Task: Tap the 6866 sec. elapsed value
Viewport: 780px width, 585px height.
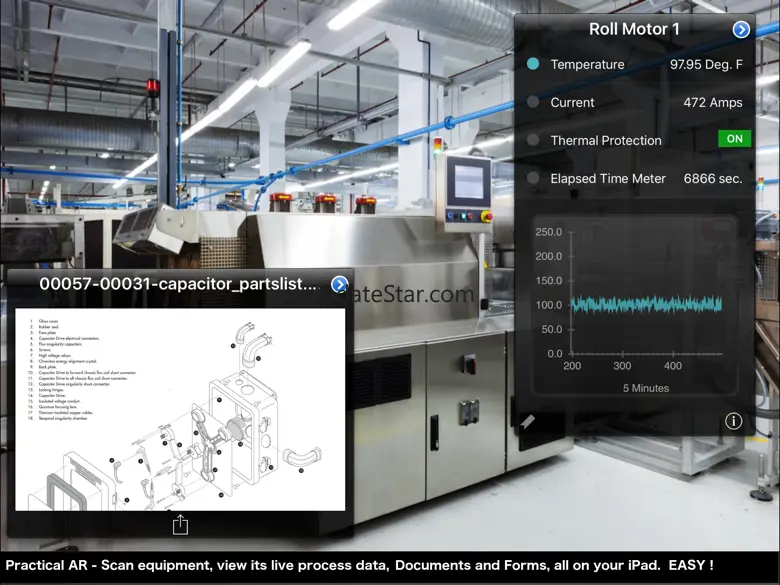Action: [x=712, y=178]
